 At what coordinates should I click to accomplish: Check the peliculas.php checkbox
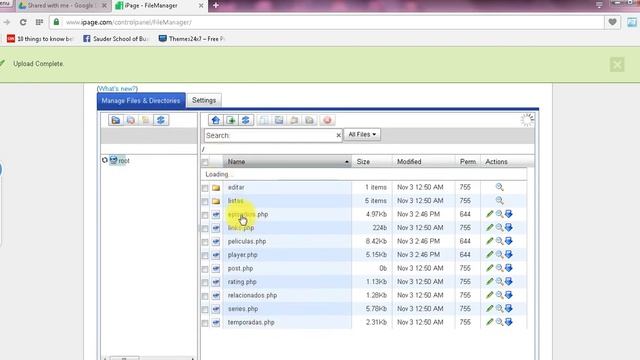tap(205, 242)
